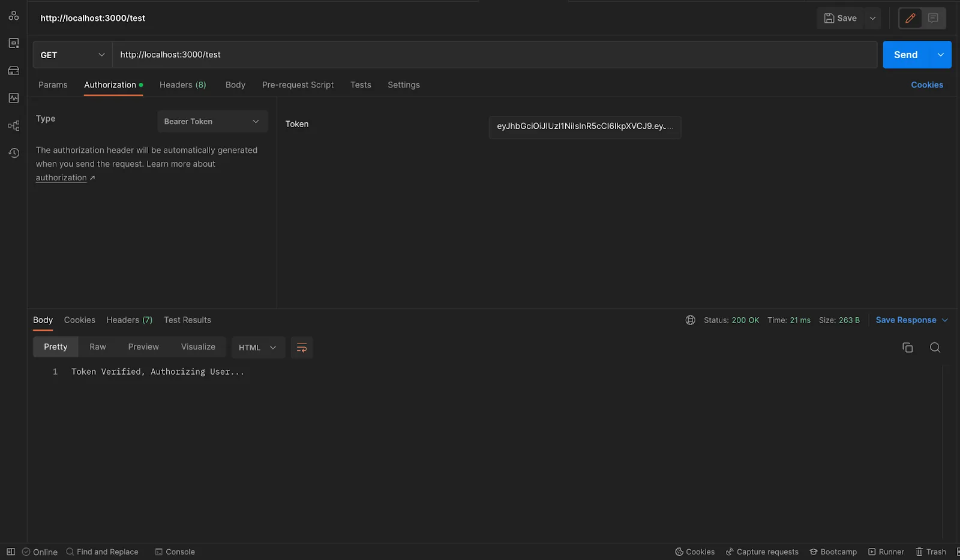
Task: Open the GET method dropdown
Action: pos(73,55)
